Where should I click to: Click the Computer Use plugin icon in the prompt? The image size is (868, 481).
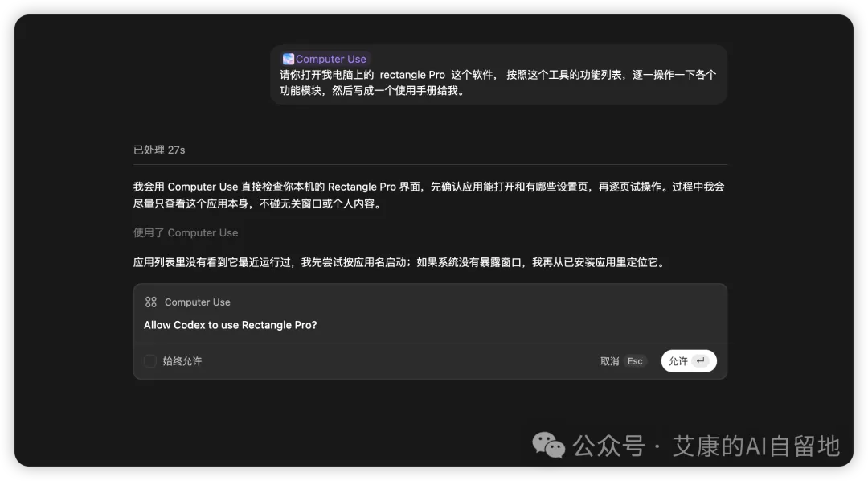[x=289, y=59]
